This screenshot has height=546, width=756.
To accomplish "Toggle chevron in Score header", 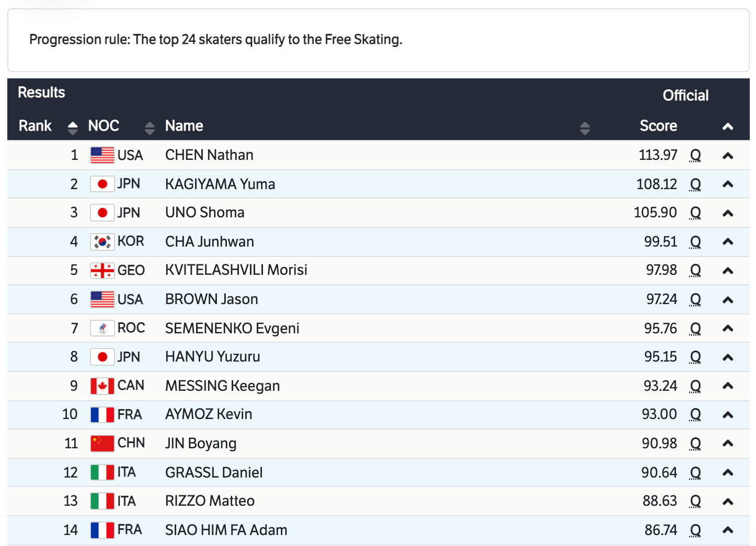I will (x=727, y=126).
